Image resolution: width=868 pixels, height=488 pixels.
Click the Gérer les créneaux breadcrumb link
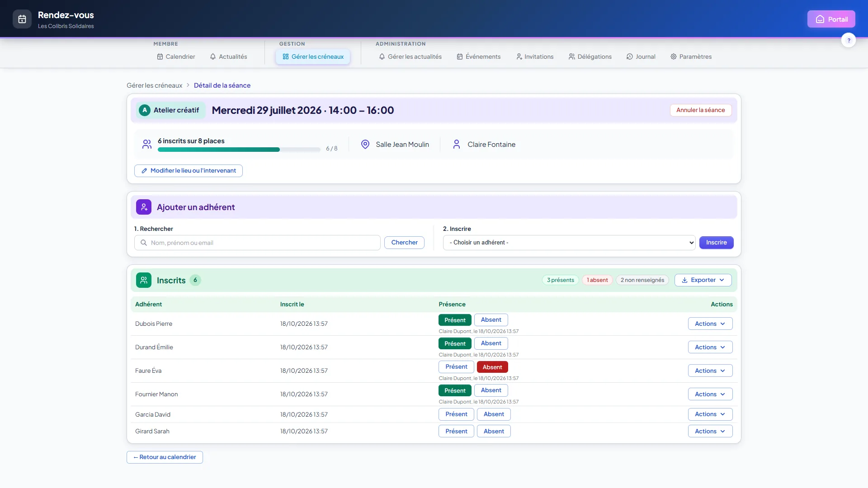tap(154, 85)
